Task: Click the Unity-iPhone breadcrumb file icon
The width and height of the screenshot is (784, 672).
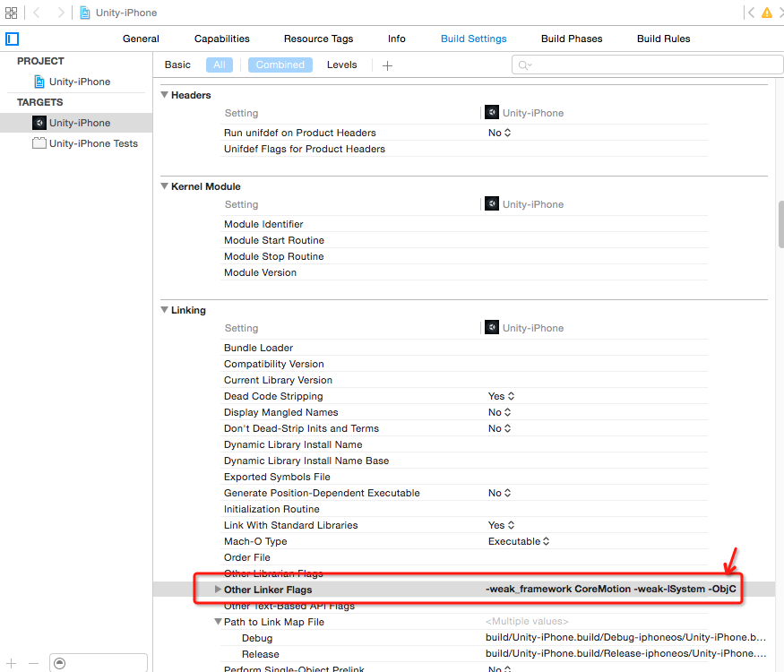Action: (85, 13)
